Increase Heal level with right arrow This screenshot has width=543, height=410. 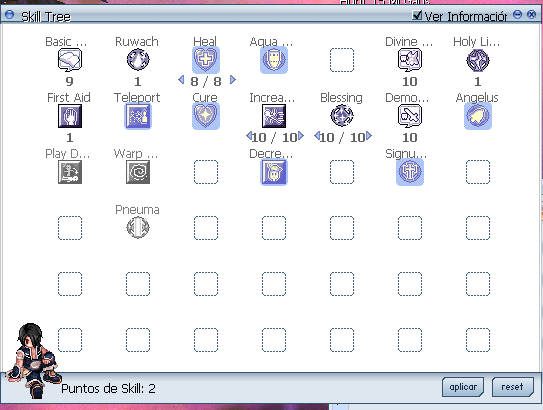click(x=233, y=80)
